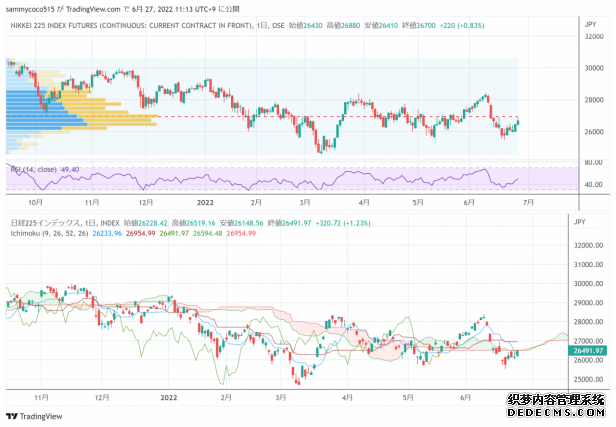Click the TradingView logo icon
This screenshot has width=616, height=427.
12,416
